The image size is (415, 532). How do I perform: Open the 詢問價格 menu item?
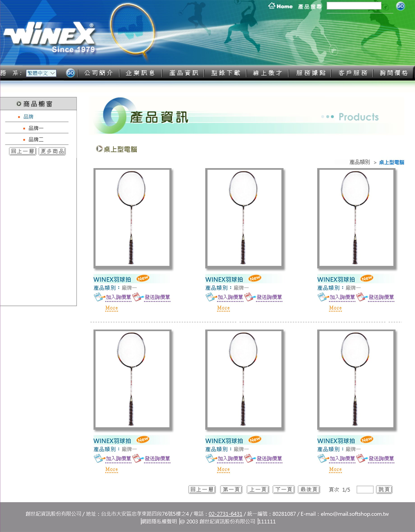coord(394,73)
